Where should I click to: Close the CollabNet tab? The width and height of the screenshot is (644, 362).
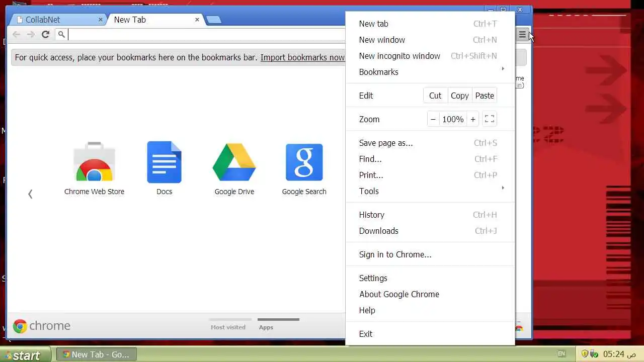(x=100, y=20)
